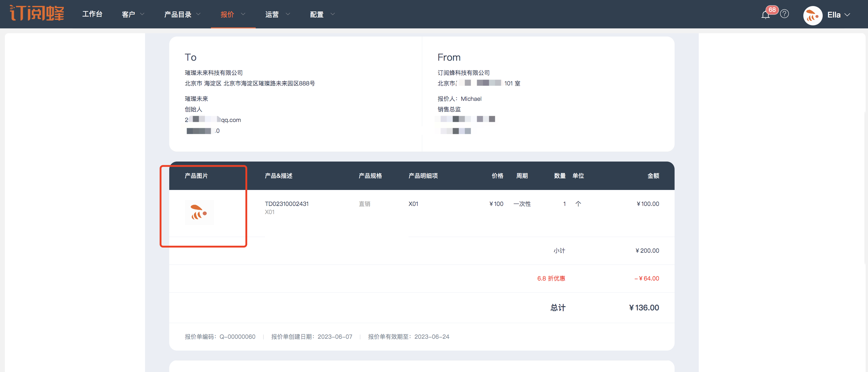868x372 pixels.
Task: Open the notifications bell icon
Action: pos(765,15)
